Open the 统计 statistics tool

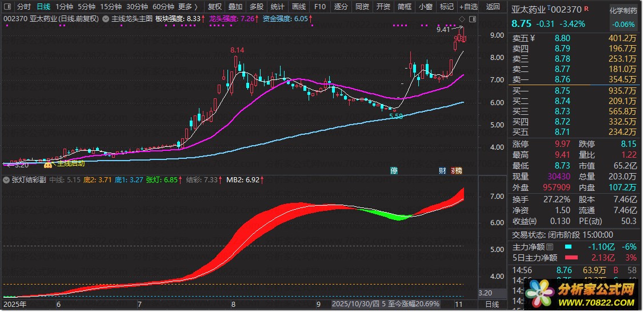click(x=278, y=6)
